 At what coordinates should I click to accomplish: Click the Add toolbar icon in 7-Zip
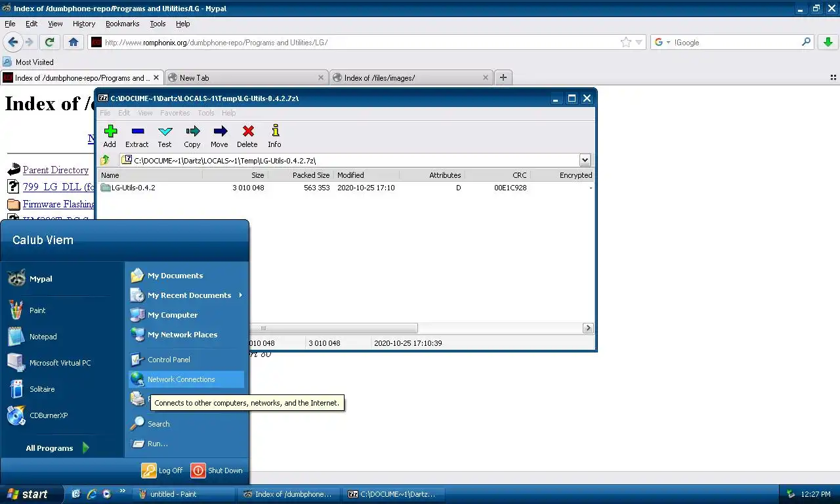tap(110, 136)
